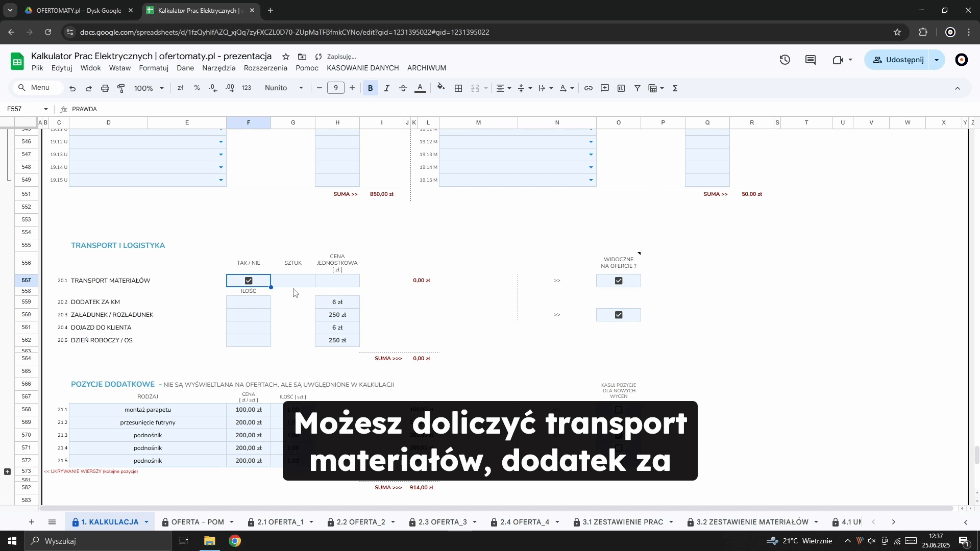Click the insert chart icon

click(x=621, y=88)
